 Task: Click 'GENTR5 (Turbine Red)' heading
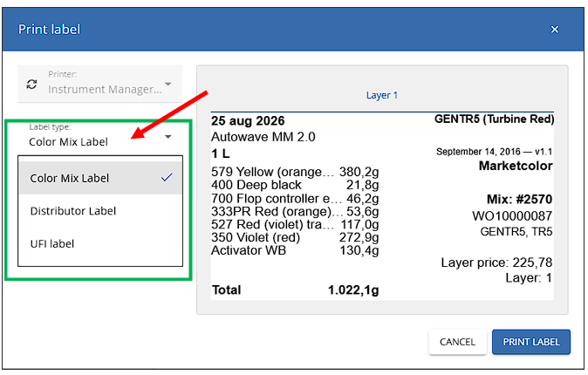coord(494,119)
